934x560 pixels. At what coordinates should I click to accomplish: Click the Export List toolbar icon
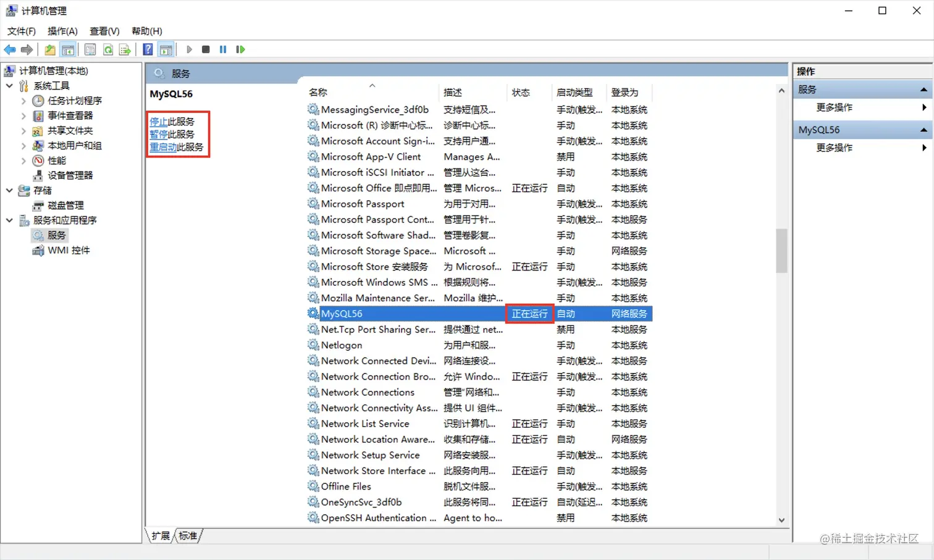[125, 49]
